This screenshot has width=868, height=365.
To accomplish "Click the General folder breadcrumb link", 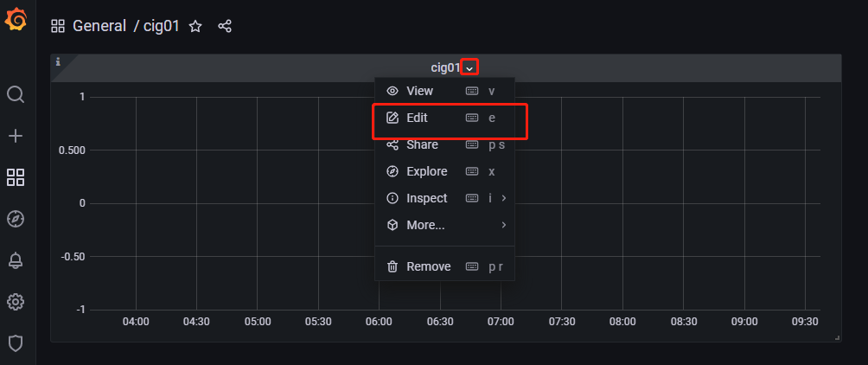I will click(99, 26).
